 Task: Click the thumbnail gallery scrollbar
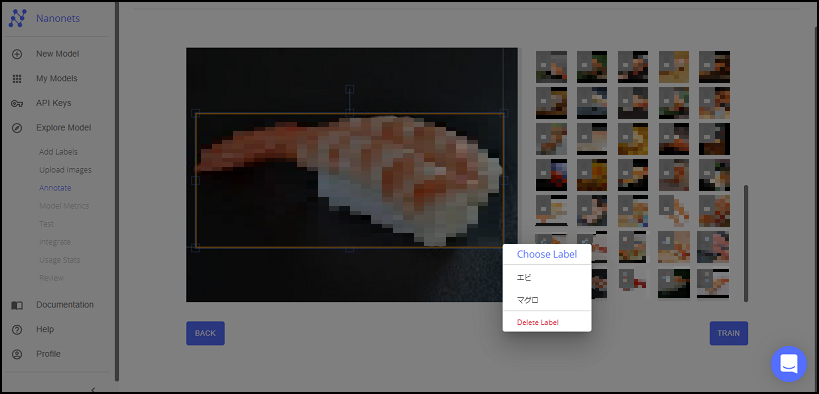pyautogui.click(x=746, y=243)
